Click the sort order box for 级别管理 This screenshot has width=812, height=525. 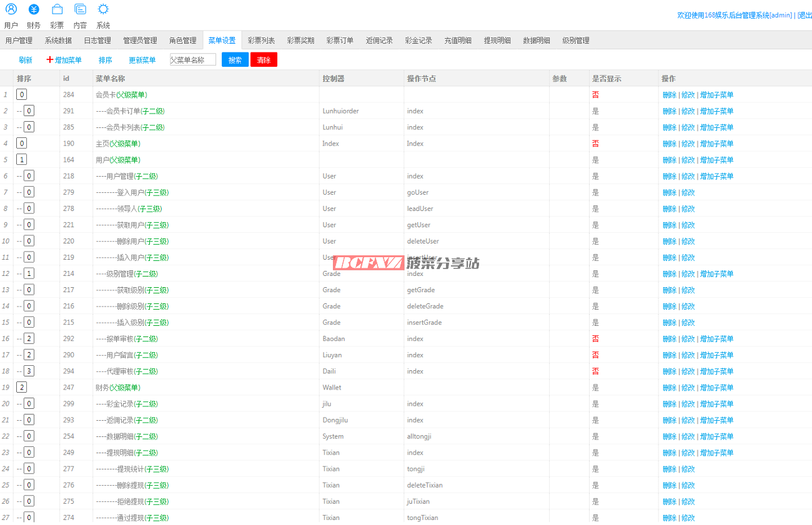(29, 273)
